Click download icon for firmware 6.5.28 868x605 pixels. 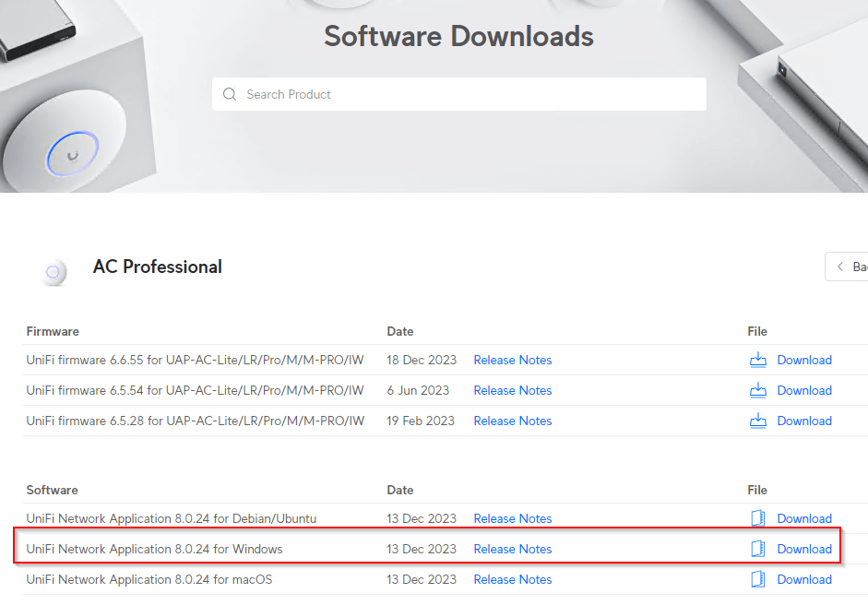point(758,421)
